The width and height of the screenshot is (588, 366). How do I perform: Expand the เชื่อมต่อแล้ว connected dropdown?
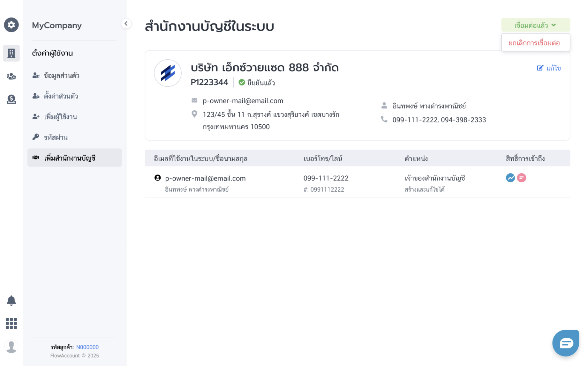point(535,25)
